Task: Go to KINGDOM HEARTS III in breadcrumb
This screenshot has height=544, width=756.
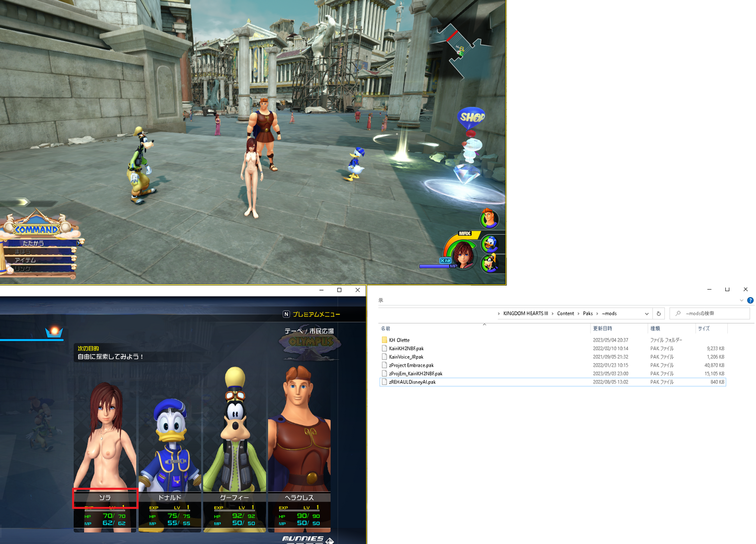Action: 525,313
